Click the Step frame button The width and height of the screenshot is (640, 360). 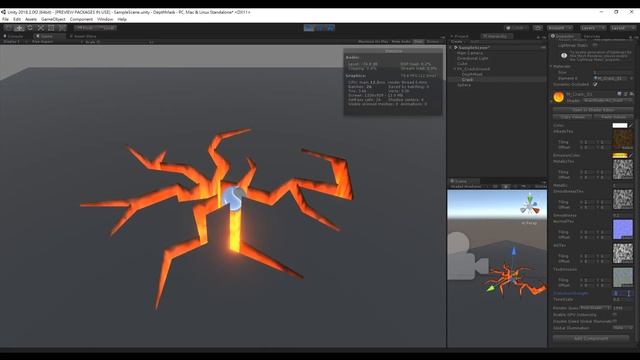330,28
